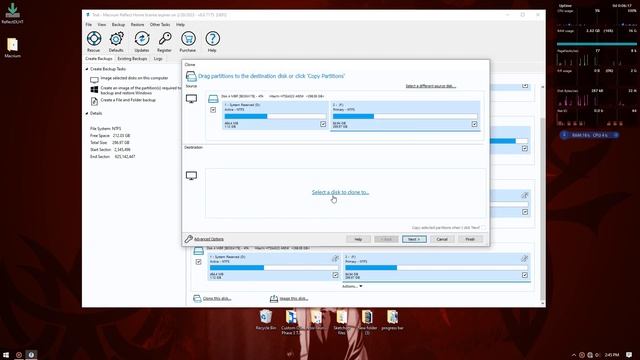Open the Backup menu
Image resolution: width=640 pixels, height=360 pixels.
[x=118, y=24]
